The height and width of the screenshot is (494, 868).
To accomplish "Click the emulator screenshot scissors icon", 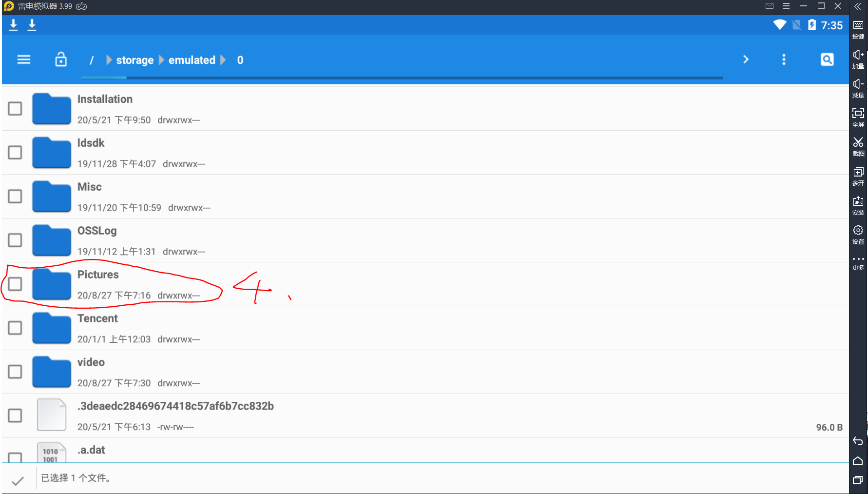I will point(858,145).
